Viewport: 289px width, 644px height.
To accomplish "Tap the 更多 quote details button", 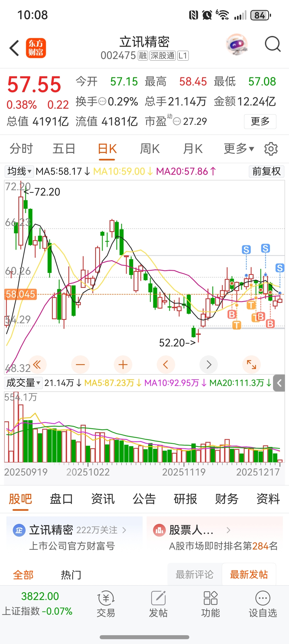I will pyautogui.click(x=260, y=121).
